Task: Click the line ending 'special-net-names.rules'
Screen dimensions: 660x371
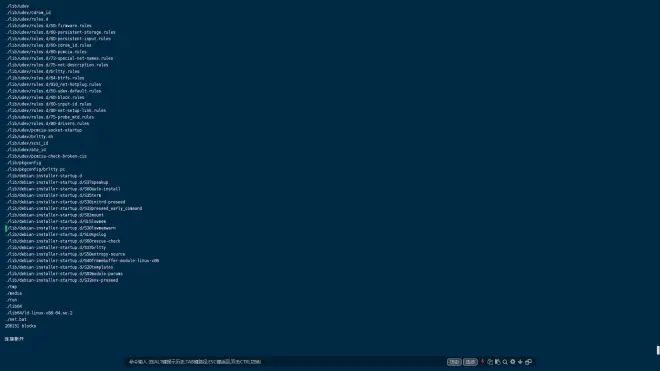Action: click(x=59, y=58)
